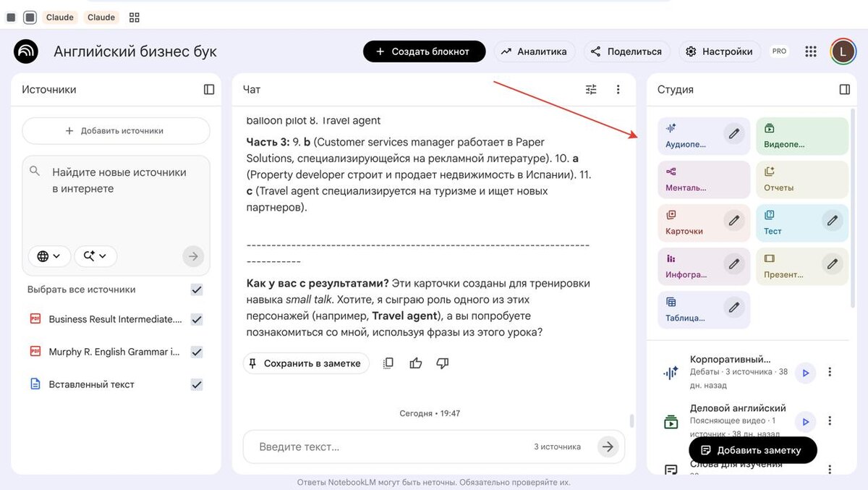Click Сохранить в заметке button
Screen dimensions: 868x490
306,363
